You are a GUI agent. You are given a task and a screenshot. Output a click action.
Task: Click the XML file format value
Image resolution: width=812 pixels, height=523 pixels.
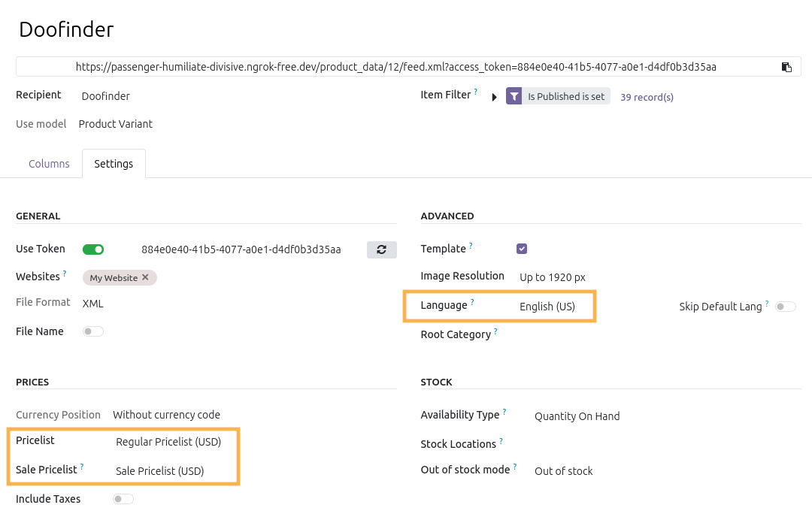tap(92, 304)
